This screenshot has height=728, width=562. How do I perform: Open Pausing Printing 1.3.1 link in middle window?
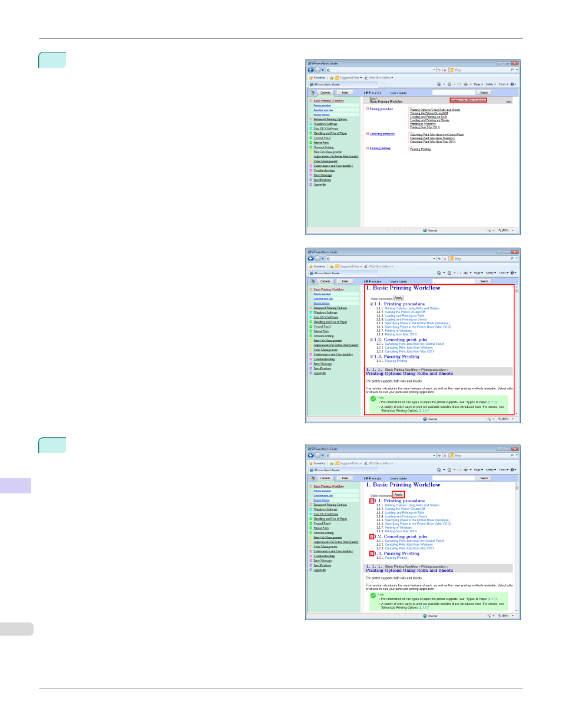point(396,361)
